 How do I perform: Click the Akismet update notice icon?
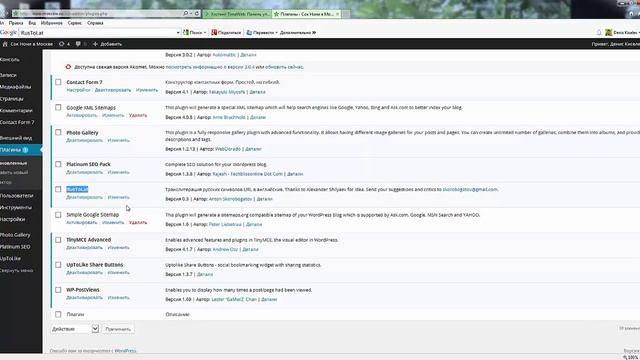point(68,67)
